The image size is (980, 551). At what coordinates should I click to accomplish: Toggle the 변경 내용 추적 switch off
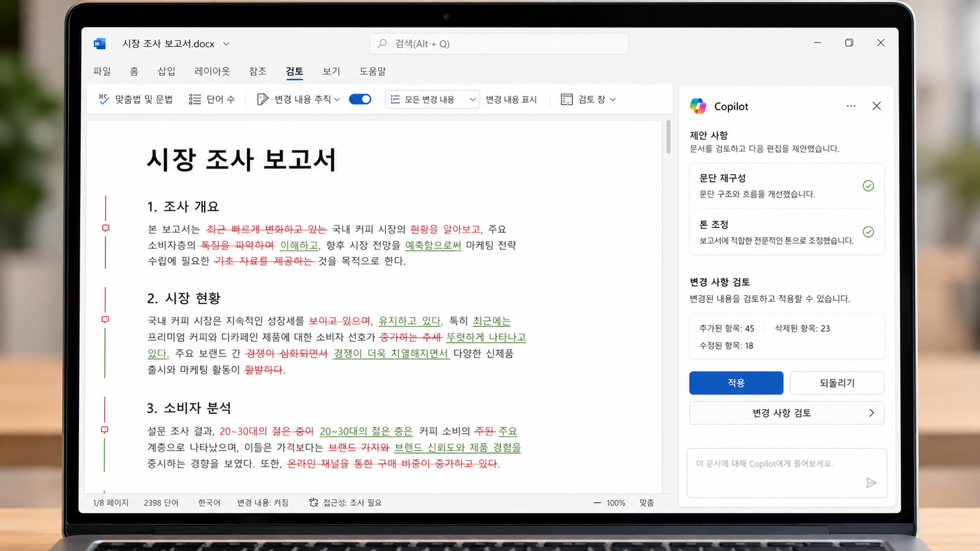coord(360,99)
